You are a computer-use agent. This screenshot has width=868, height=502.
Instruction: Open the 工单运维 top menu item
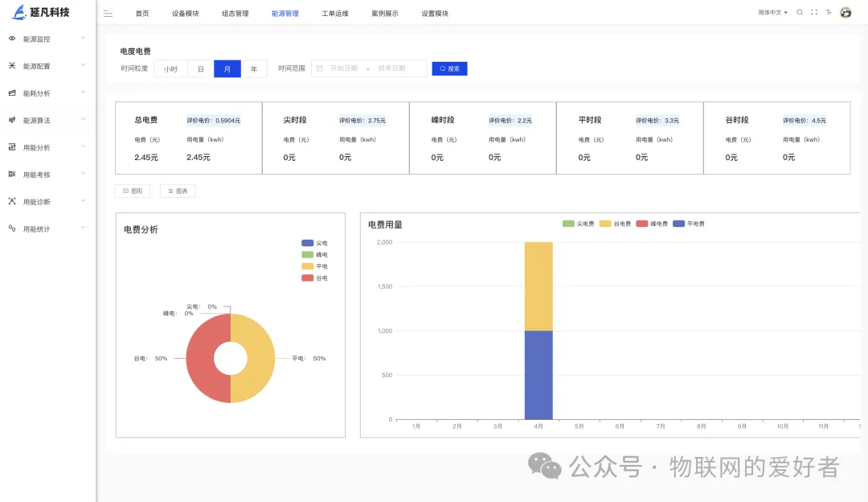point(335,14)
